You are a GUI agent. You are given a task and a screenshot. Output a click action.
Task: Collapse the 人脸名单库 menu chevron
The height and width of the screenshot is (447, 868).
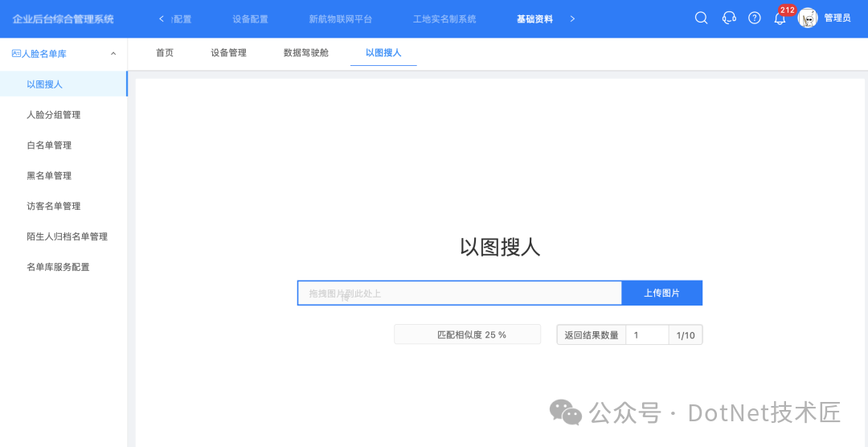click(x=113, y=54)
